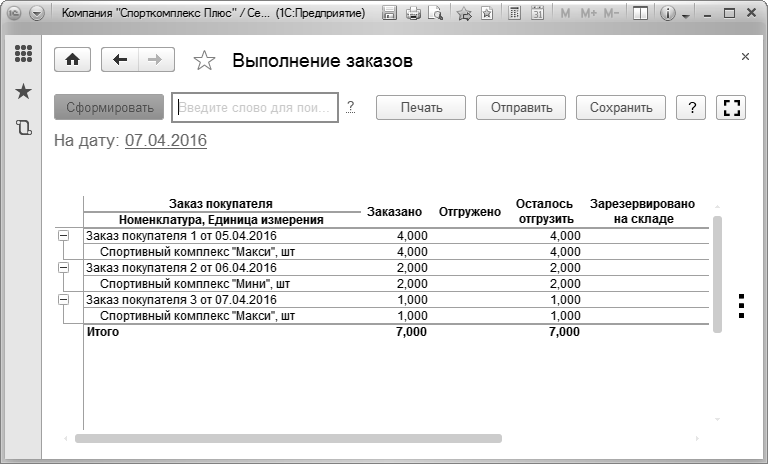Click the printer icon in title bar
The image size is (768, 464).
click(413, 13)
